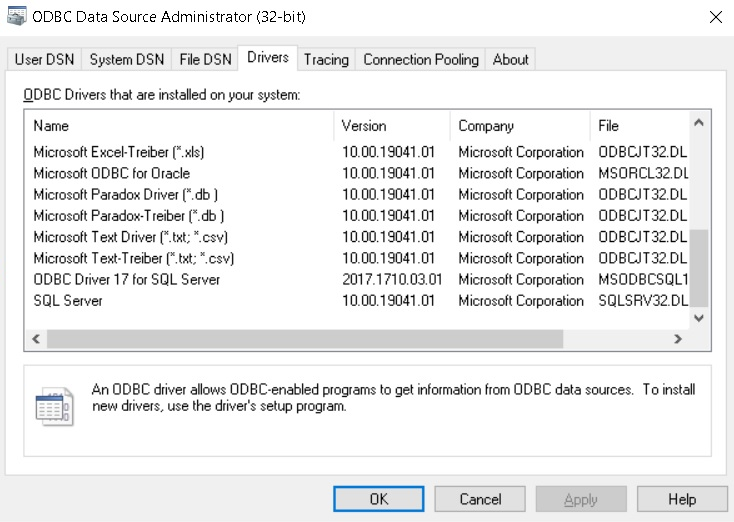Image resolution: width=734 pixels, height=522 pixels.
Task: Click version cell of Microsoft ODBC for Oracle
Action: (x=389, y=174)
